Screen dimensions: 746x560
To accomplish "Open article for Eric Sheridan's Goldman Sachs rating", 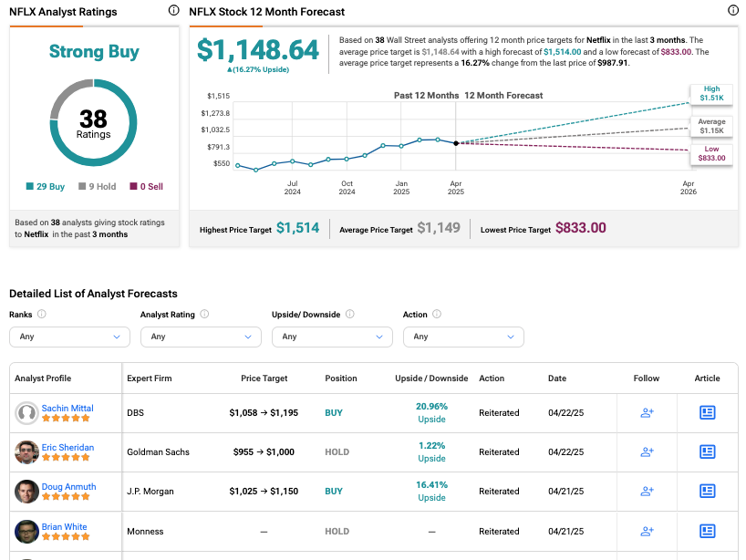I will [x=708, y=452].
